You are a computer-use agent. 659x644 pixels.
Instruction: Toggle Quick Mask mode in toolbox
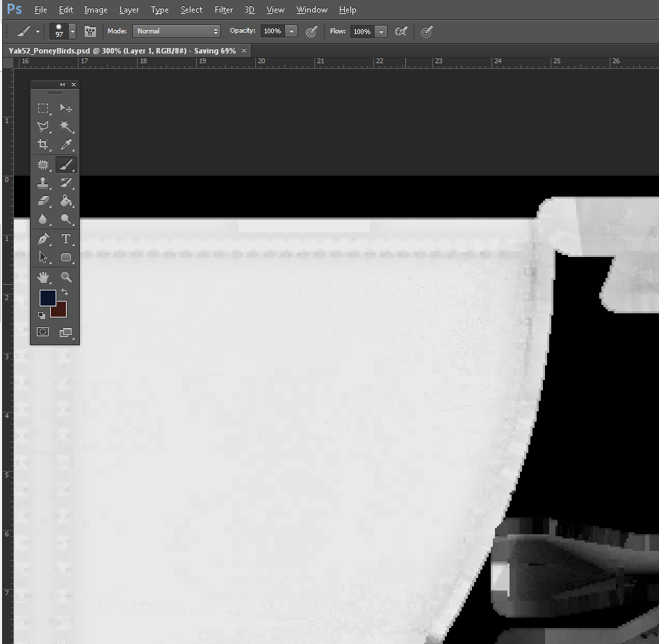click(43, 332)
